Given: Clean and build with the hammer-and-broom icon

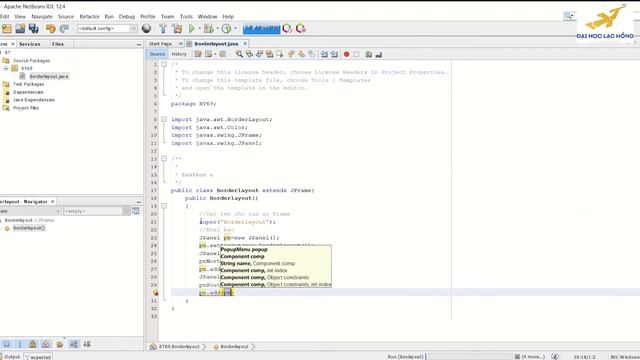Looking at the screenshot, I should point(177,28).
